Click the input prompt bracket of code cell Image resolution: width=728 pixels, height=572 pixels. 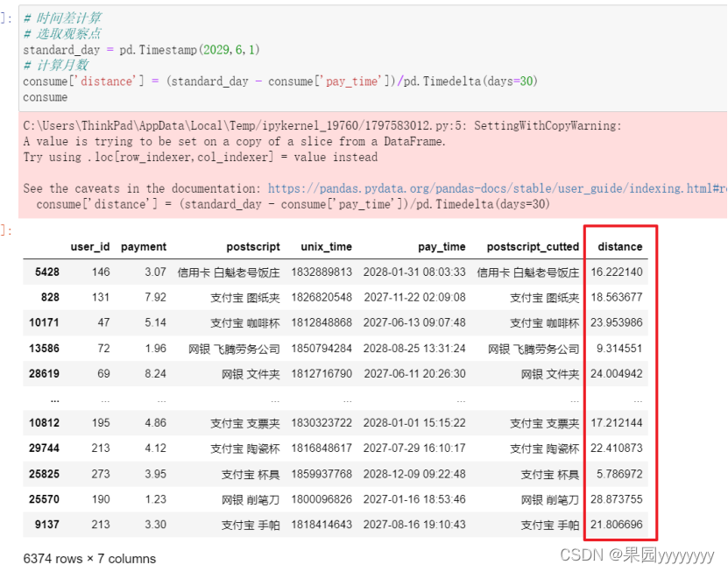7,16
